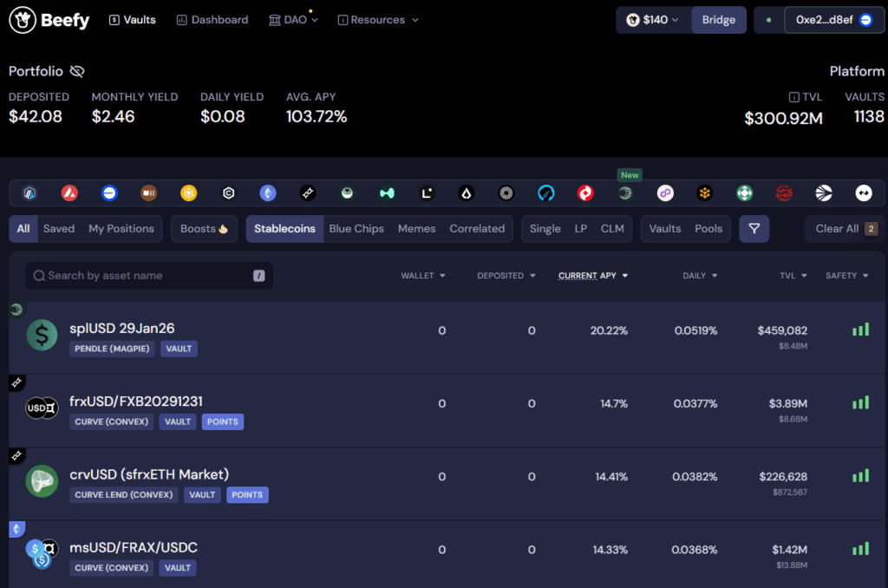Toggle the Stablecoins category filter

click(x=284, y=229)
